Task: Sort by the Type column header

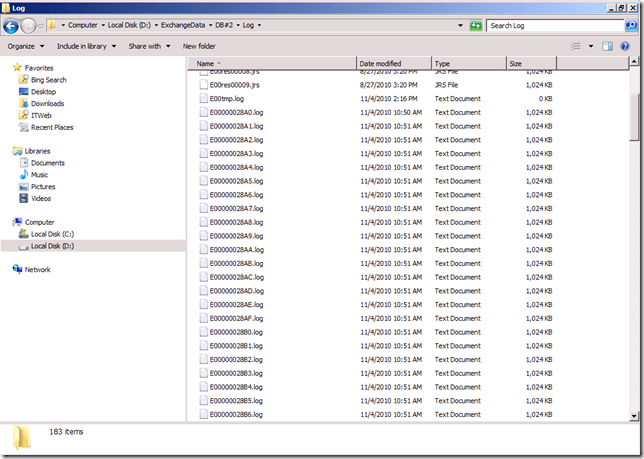Action: (469, 63)
